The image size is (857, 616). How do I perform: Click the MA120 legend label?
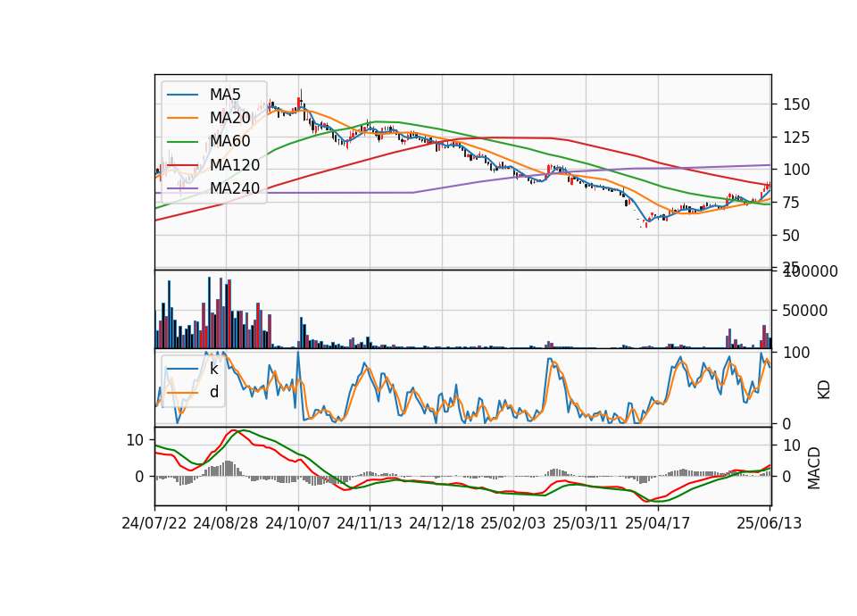pyautogui.click(x=235, y=164)
